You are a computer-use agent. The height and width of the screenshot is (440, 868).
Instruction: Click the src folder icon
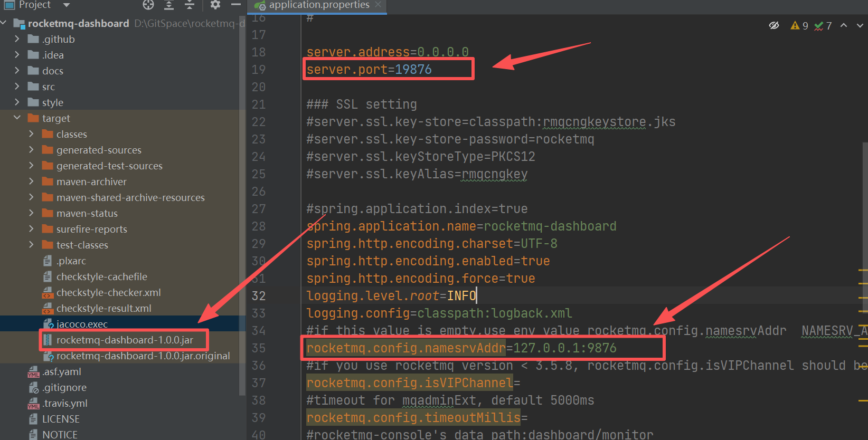point(33,87)
